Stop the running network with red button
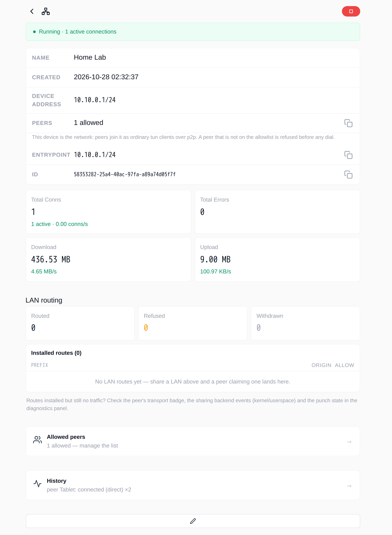392x535 pixels. pos(351,11)
